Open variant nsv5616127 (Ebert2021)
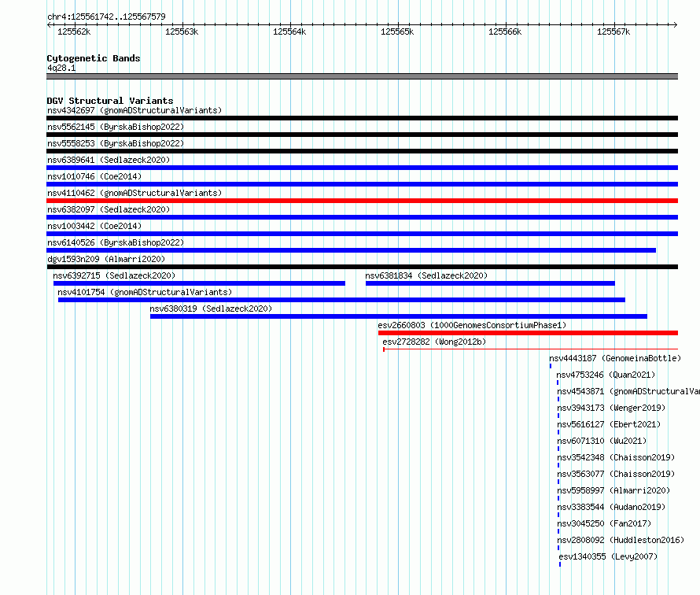 coord(609,424)
